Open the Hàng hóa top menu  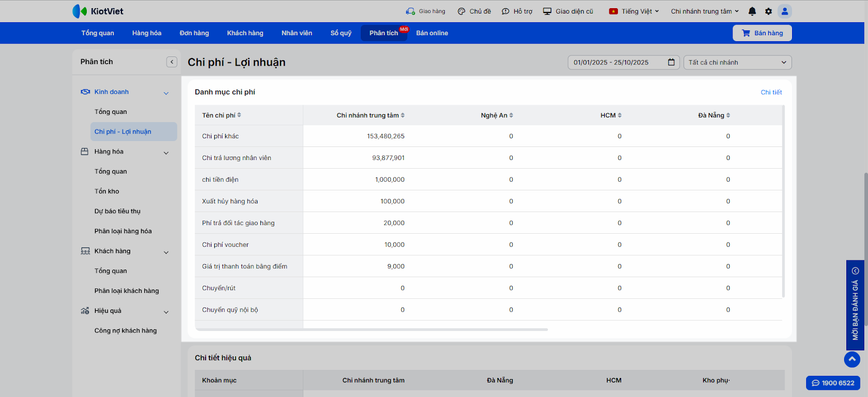pyautogui.click(x=146, y=33)
